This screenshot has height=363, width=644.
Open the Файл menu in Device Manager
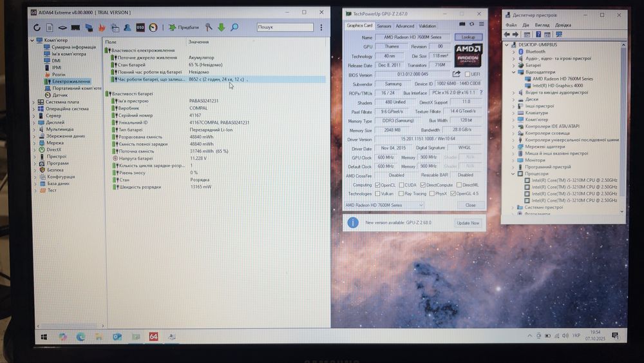(511, 25)
